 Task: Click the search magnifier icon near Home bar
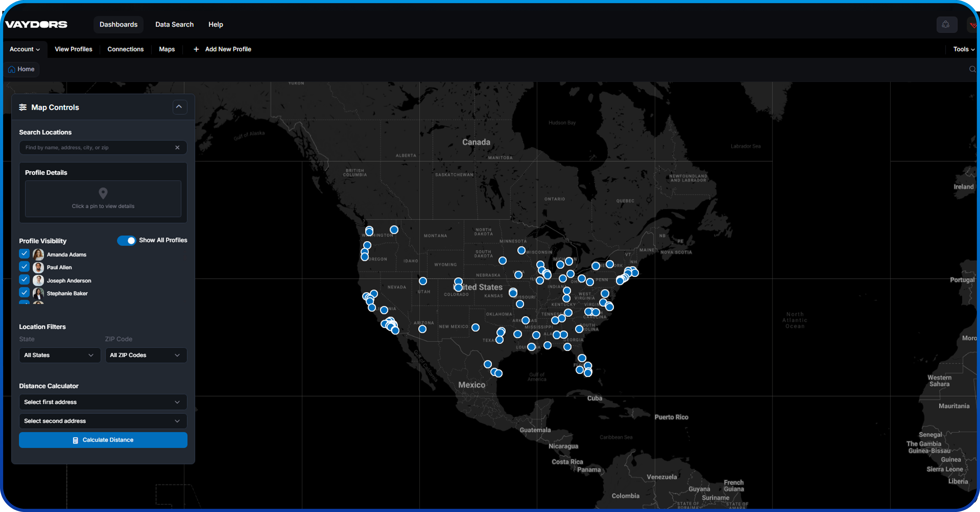point(972,69)
